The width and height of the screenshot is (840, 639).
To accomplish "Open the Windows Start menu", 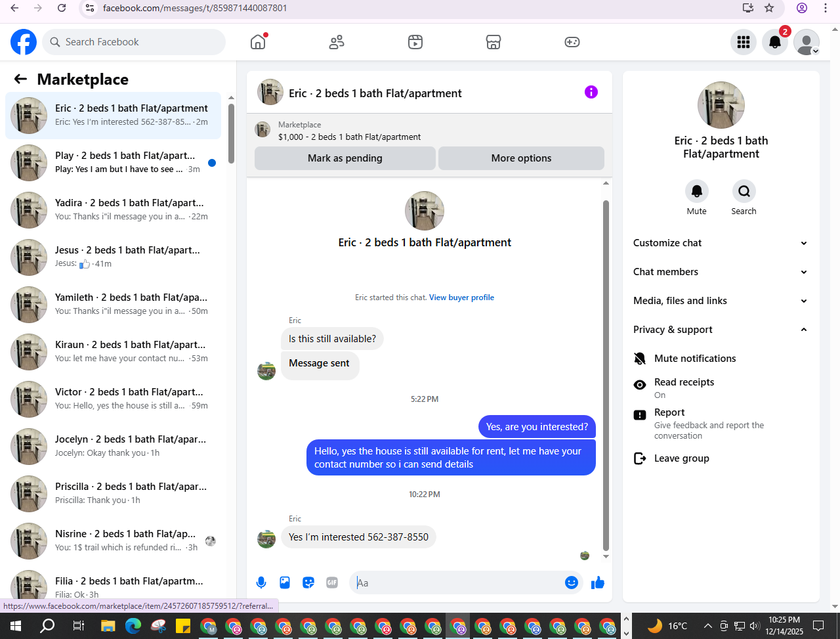I will (x=16, y=625).
